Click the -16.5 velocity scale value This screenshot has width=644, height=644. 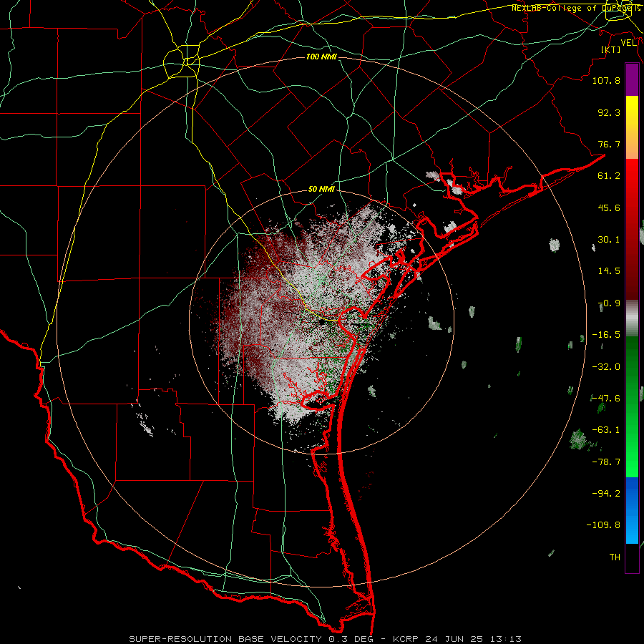[x=606, y=335]
